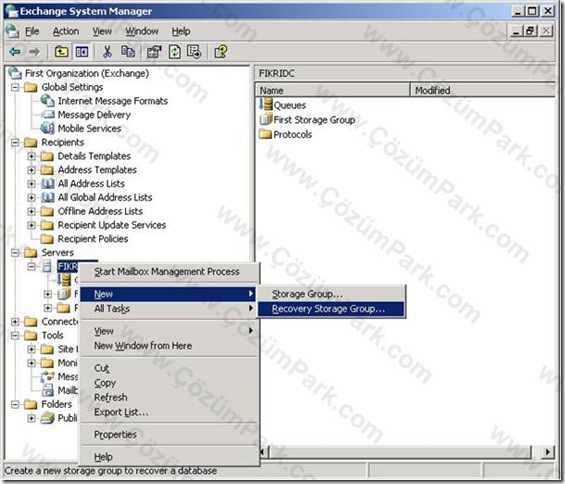
Task: Collapse the Tools node
Action: point(15,336)
